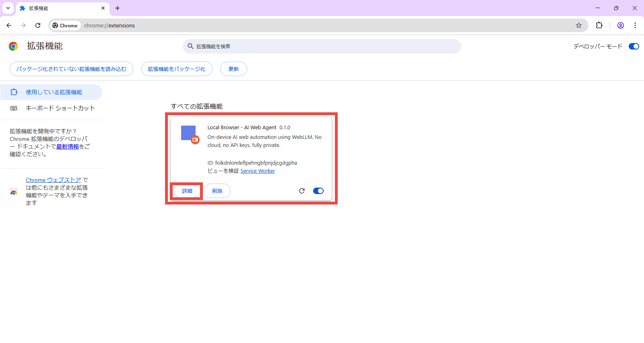Viewport: 644px width, 343px height.
Task: Click the 削除 button
Action: point(217,191)
